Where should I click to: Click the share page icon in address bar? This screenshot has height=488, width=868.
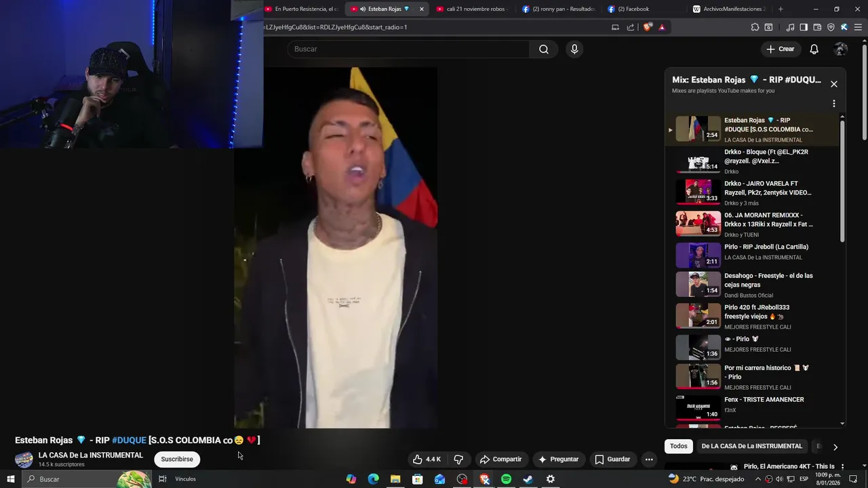(631, 27)
